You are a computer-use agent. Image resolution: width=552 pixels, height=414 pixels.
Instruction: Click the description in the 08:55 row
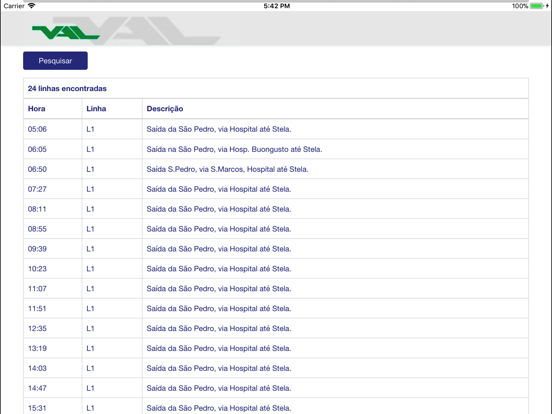[219, 229]
